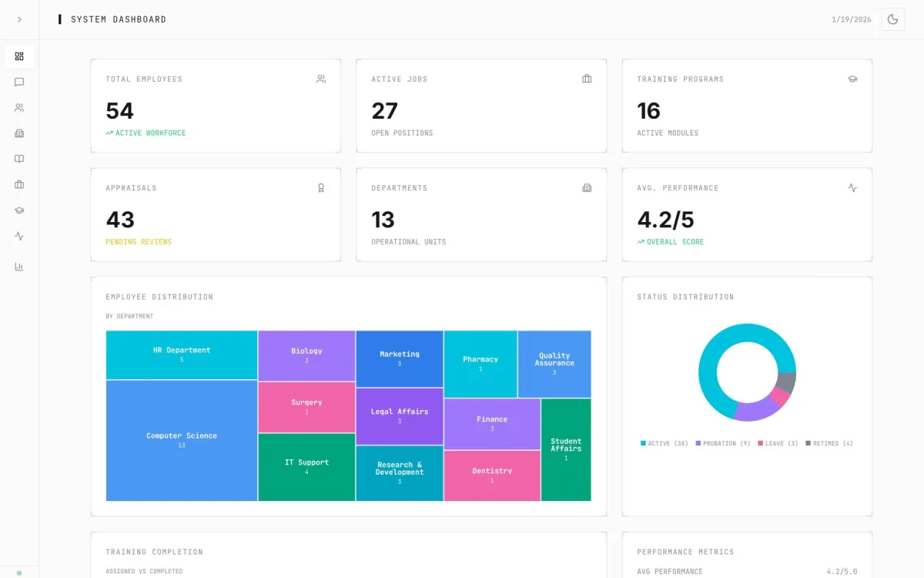Open the activity pulse icon in sidebar
This screenshot has width=924, height=578.
click(x=19, y=236)
